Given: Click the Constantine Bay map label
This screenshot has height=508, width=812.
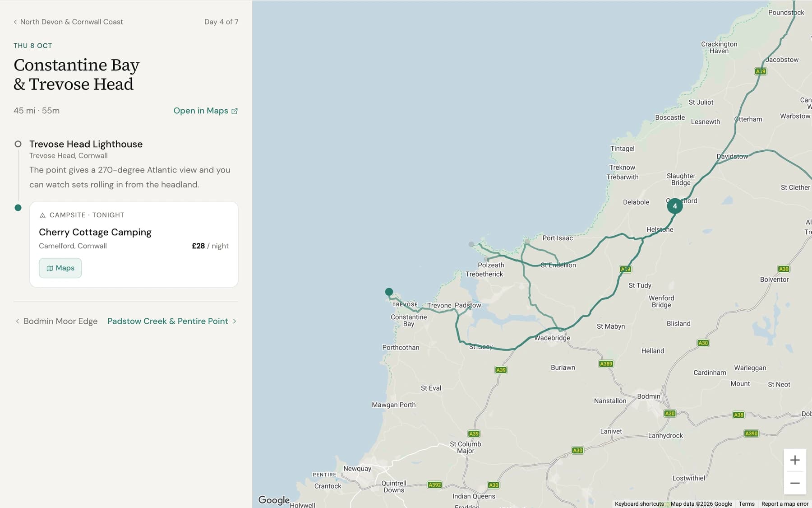Looking at the screenshot, I should (409, 320).
